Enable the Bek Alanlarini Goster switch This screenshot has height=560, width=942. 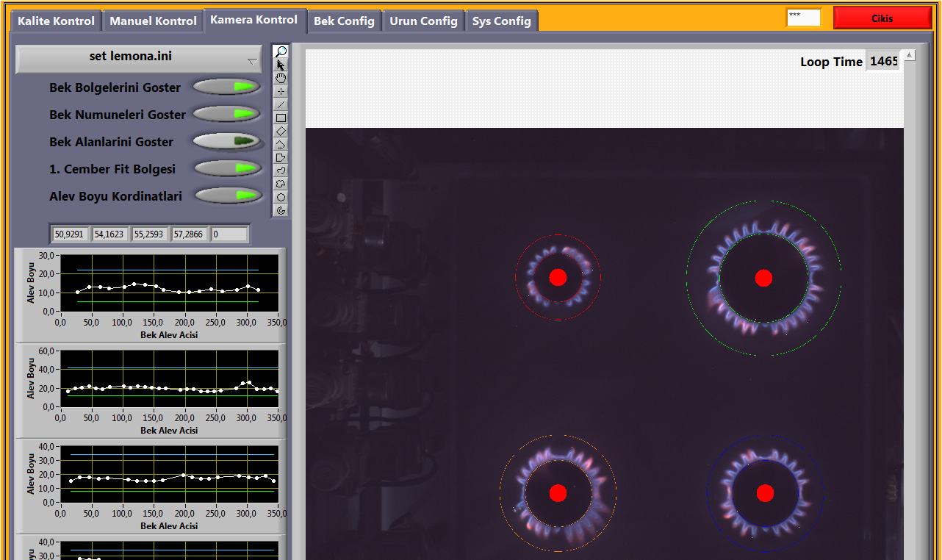pos(226,141)
